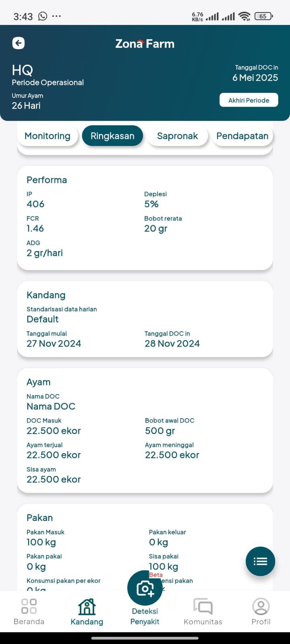Open Beranda grid icon in bottom bar
Image resolution: width=290 pixels, height=644 pixels.
click(29, 606)
